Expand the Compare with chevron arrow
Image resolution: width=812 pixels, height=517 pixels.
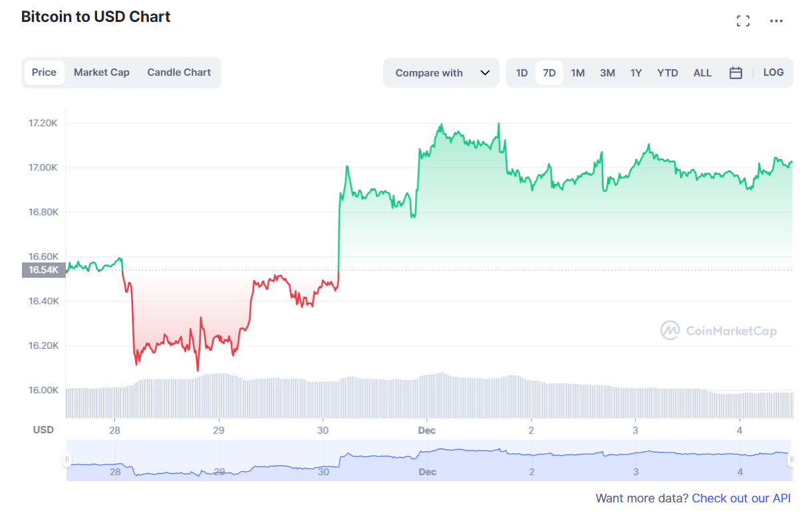click(x=485, y=72)
